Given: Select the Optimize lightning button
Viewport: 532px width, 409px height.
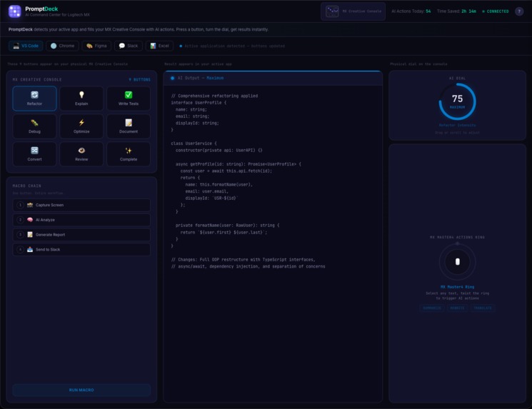Looking at the screenshot, I should (x=81, y=126).
